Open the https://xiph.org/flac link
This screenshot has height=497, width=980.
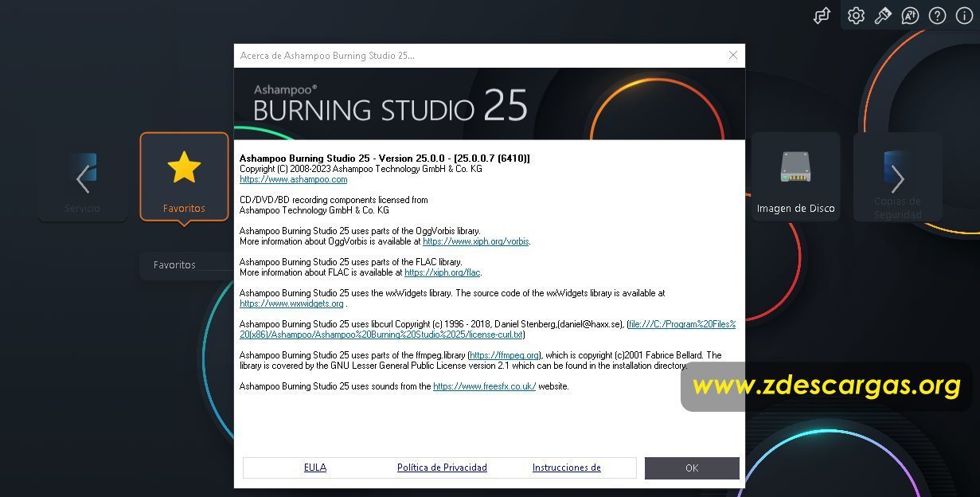pos(443,272)
